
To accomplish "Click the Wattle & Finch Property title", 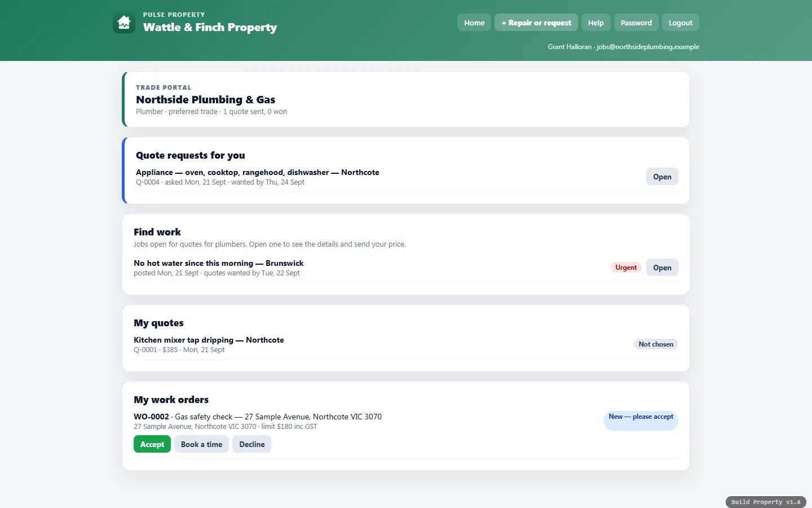I will tap(210, 27).
